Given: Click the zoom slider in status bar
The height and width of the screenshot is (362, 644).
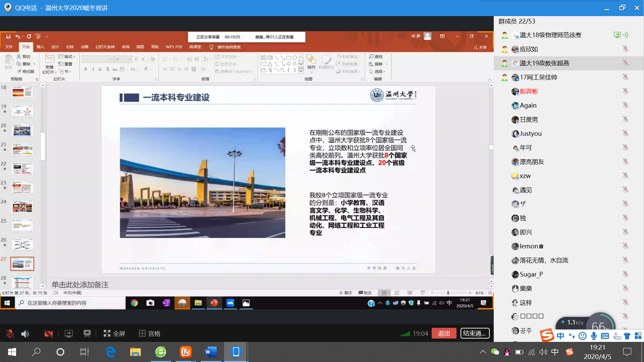Looking at the screenshot, I should [448, 293].
